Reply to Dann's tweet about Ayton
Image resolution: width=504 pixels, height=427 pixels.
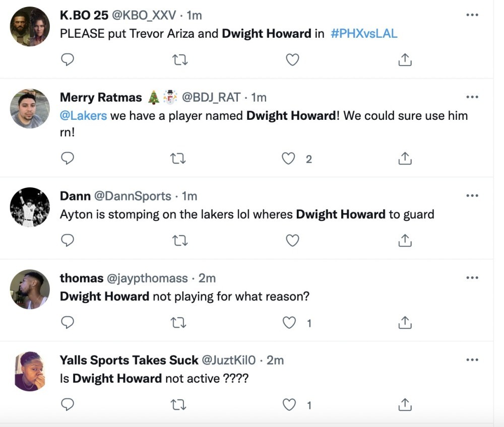click(68, 241)
